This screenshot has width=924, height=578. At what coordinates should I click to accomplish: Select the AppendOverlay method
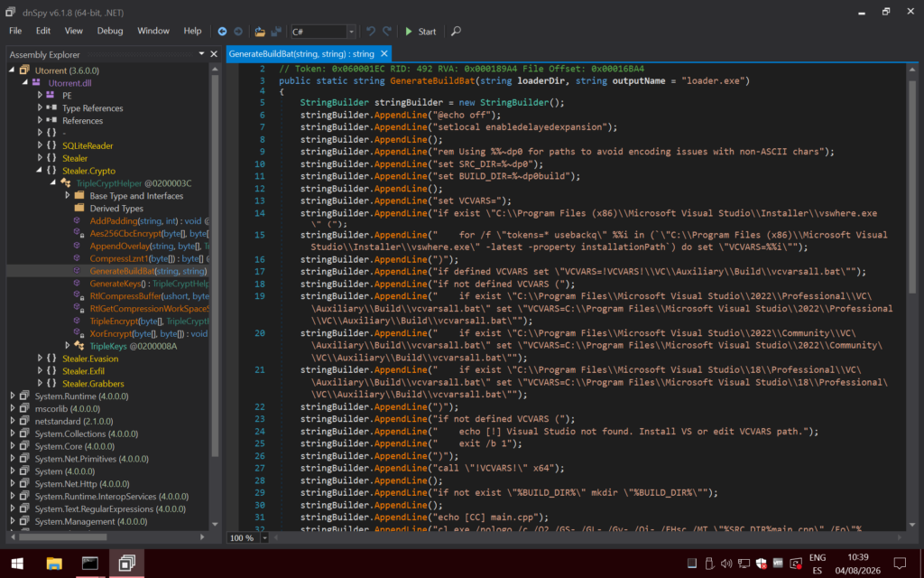(149, 246)
